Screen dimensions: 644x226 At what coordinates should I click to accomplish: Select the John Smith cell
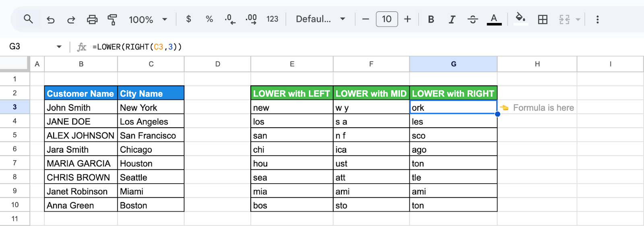81,107
